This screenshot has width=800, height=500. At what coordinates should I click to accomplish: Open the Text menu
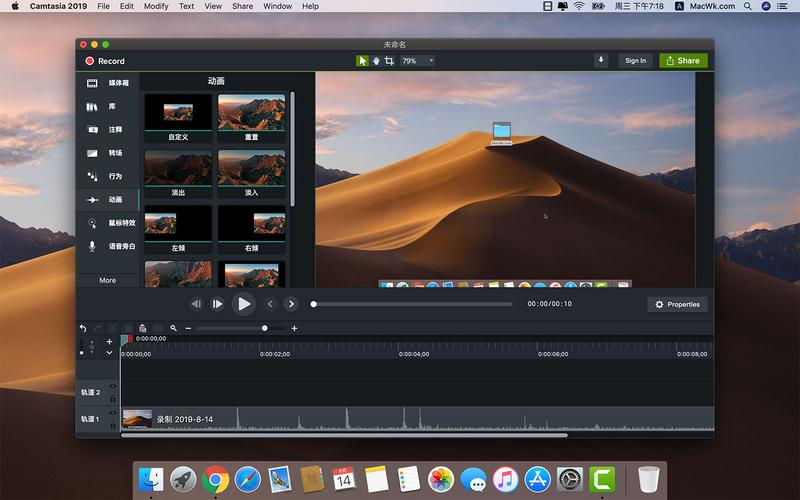tap(186, 6)
